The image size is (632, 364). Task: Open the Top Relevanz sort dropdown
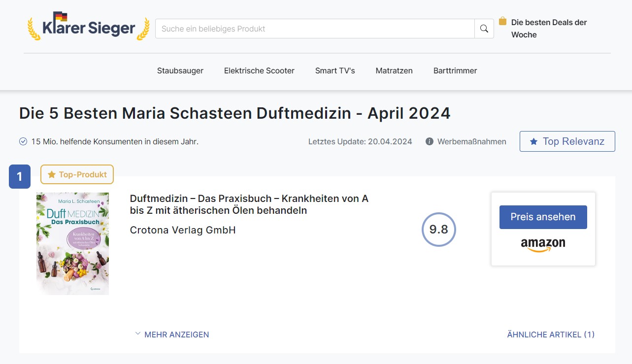pyautogui.click(x=567, y=141)
